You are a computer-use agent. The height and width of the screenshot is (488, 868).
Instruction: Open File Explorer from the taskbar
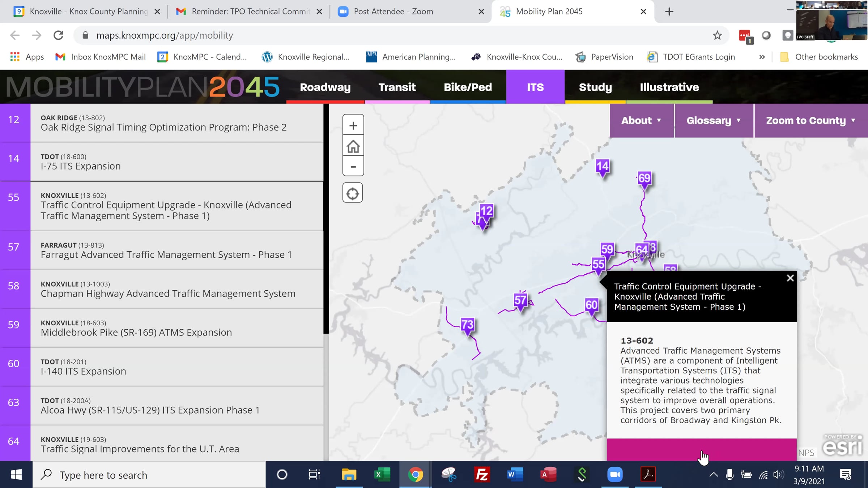tap(349, 475)
